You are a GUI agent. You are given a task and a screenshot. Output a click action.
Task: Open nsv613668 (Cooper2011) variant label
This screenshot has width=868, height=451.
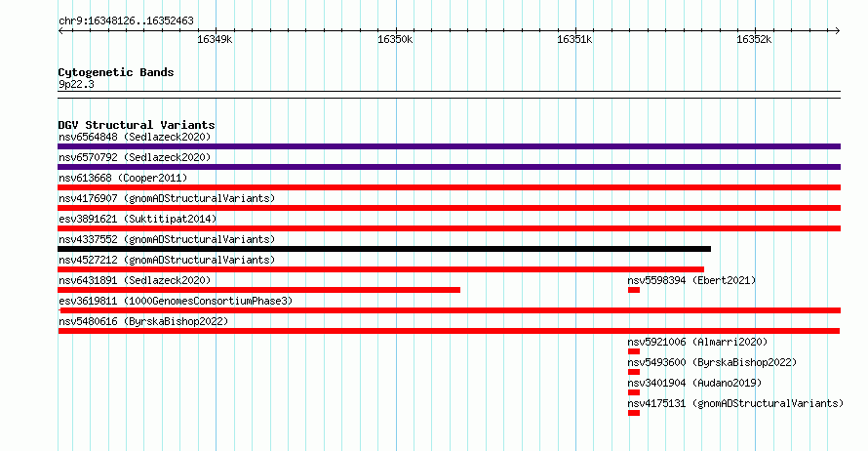[123, 178]
